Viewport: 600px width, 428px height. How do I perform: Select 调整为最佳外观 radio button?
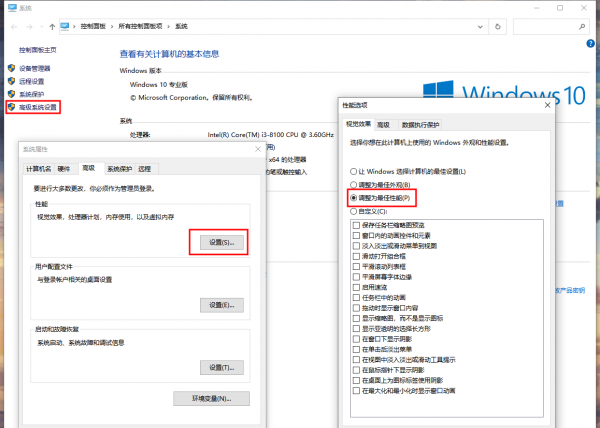click(352, 185)
